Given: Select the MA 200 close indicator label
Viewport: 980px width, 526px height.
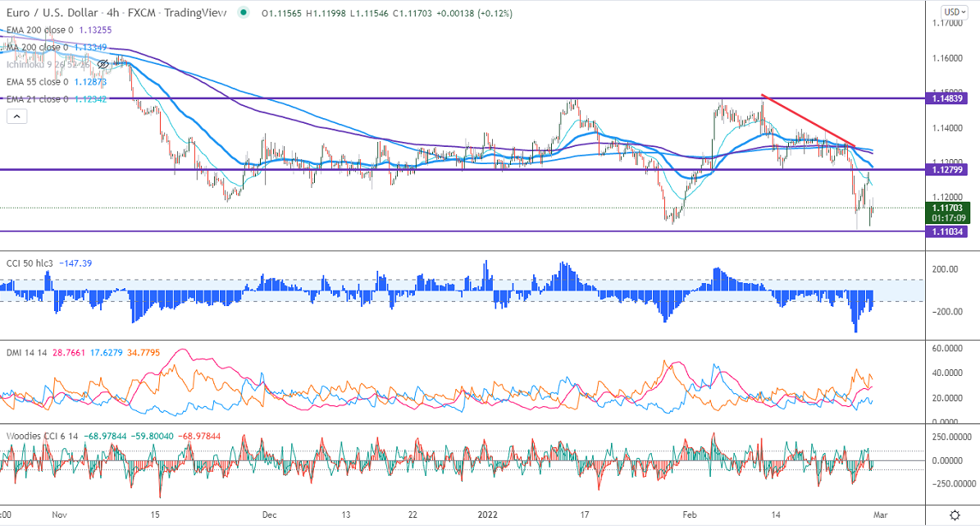Looking at the screenshot, I should 39,47.
